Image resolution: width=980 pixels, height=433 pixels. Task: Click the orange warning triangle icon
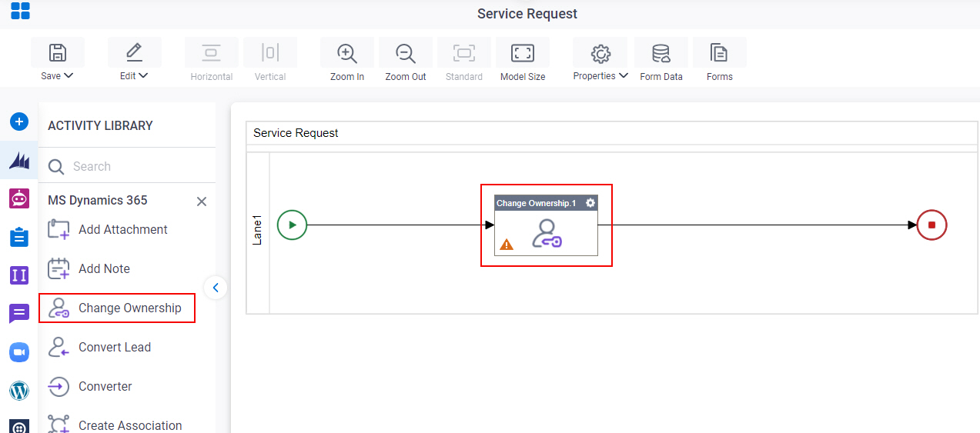pos(507,245)
